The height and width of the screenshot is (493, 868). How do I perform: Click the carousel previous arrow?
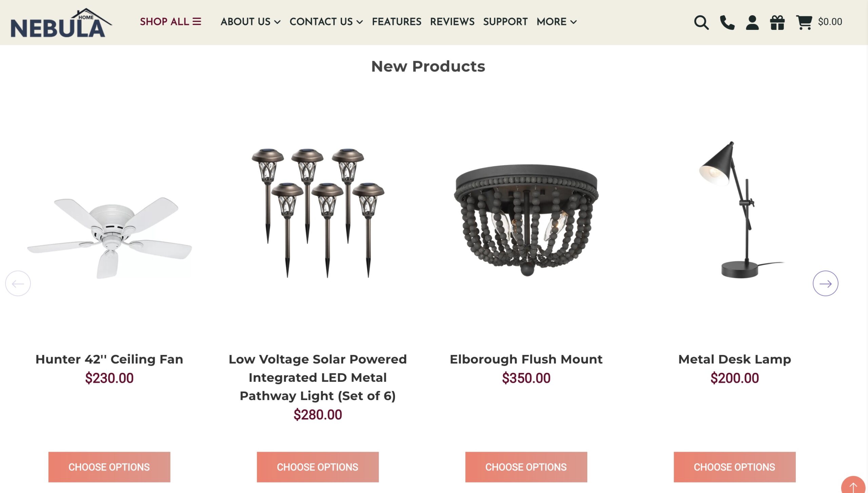[x=18, y=284]
